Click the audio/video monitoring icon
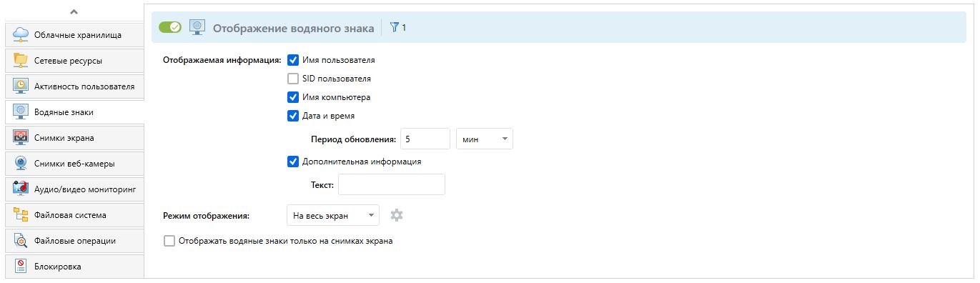Screen dimensions: 980x283 tap(21, 189)
